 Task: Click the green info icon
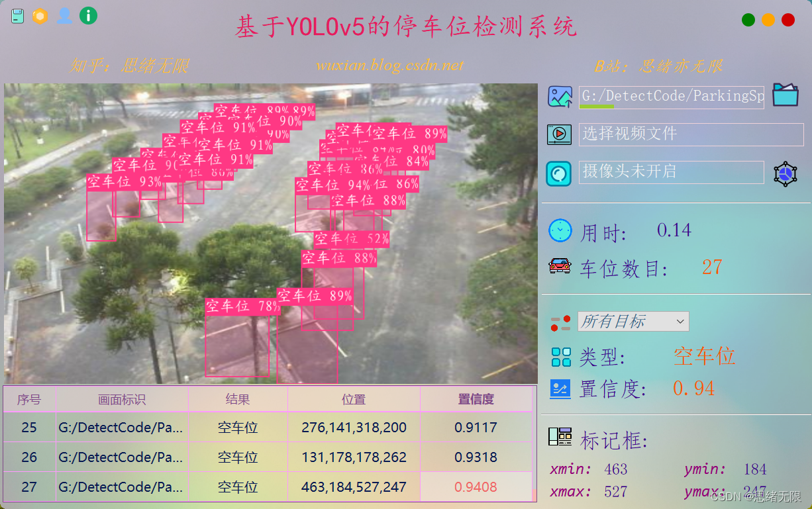click(x=88, y=16)
